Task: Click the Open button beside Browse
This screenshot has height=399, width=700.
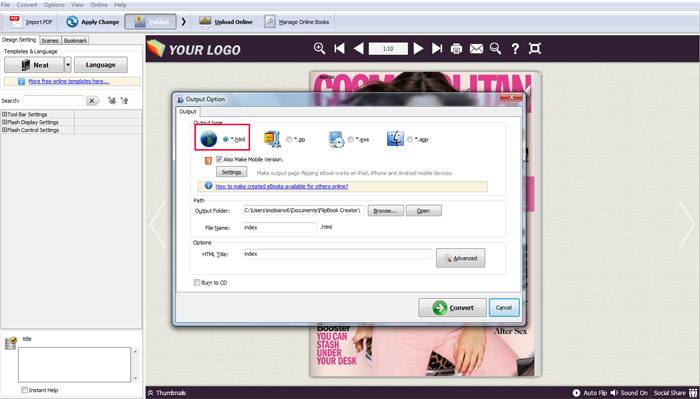Action: 424,211
